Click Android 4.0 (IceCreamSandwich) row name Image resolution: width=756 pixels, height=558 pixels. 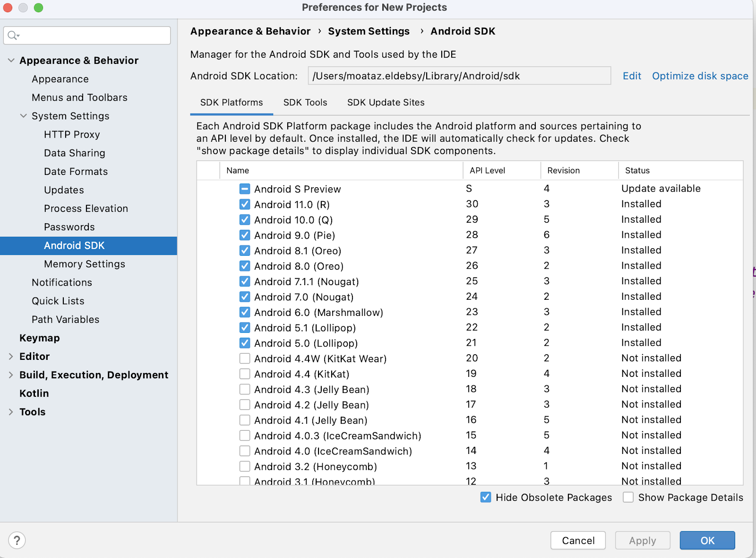click(x=333, y=451)
